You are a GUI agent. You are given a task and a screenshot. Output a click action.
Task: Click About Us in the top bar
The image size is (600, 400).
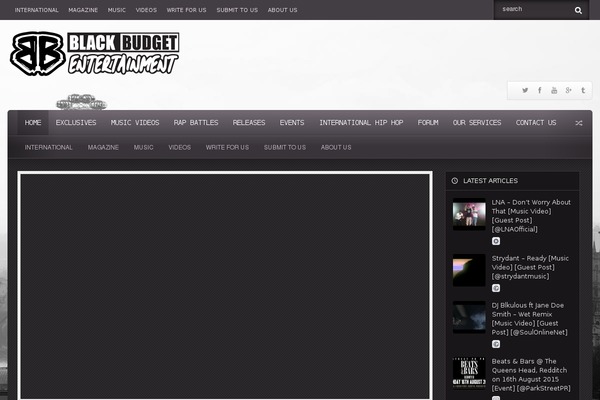click(x=282, y=10)
